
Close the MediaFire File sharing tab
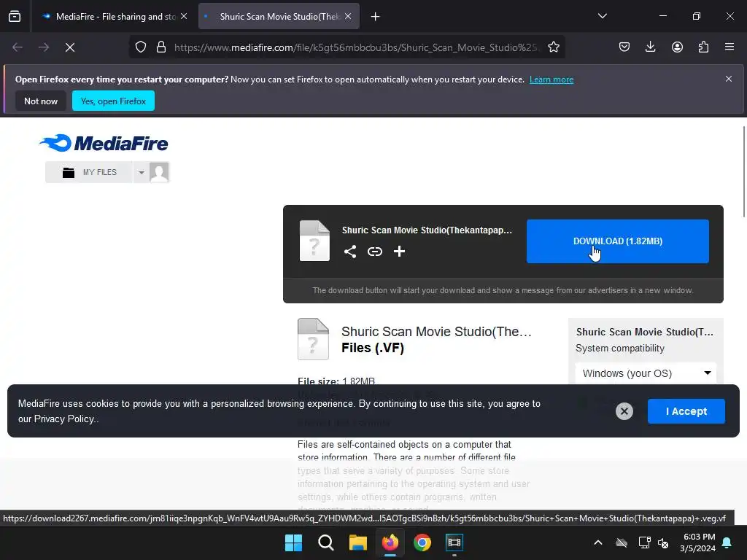pos(184,16)
